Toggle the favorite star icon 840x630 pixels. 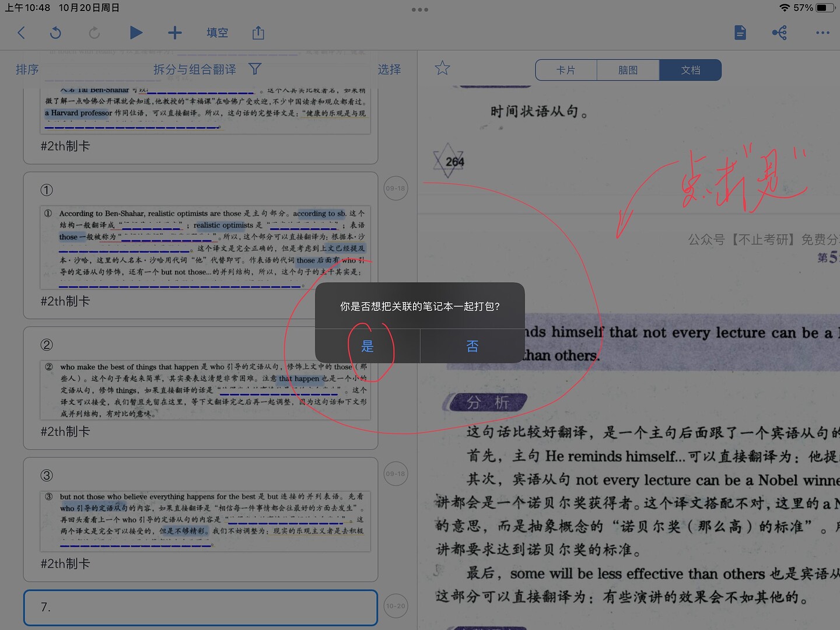(x=443, y=68)
